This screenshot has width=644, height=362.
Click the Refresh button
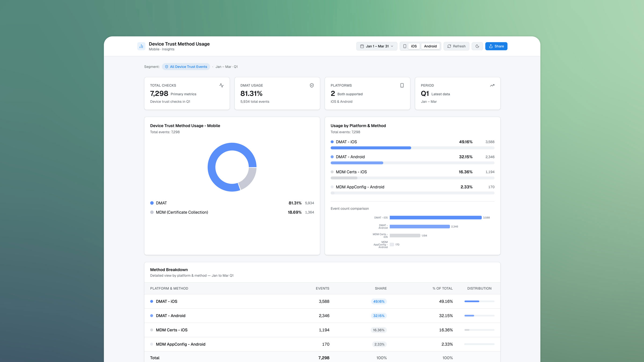(456, 46)
